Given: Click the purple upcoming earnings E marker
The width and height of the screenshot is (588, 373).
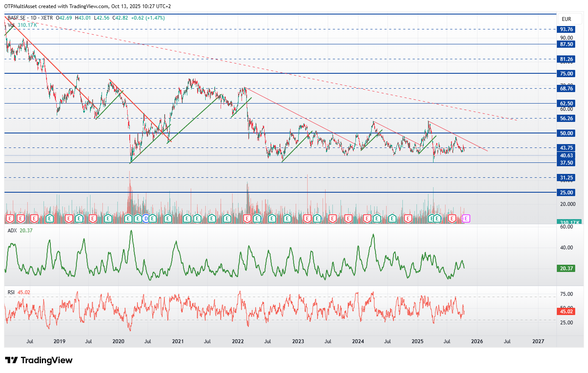Looking at the screenshot, I should click(466, 219).
